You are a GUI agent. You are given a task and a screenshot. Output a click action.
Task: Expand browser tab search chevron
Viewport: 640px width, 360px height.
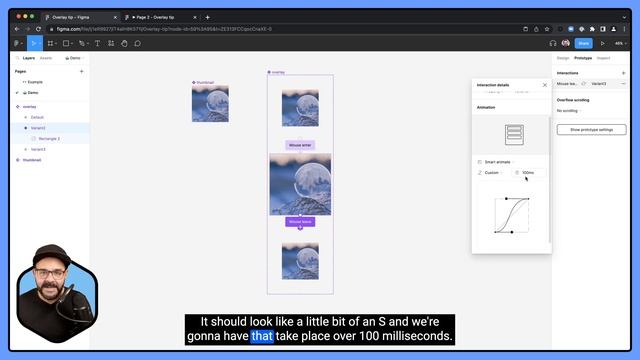pyautogui.click(x=624, y=17)
